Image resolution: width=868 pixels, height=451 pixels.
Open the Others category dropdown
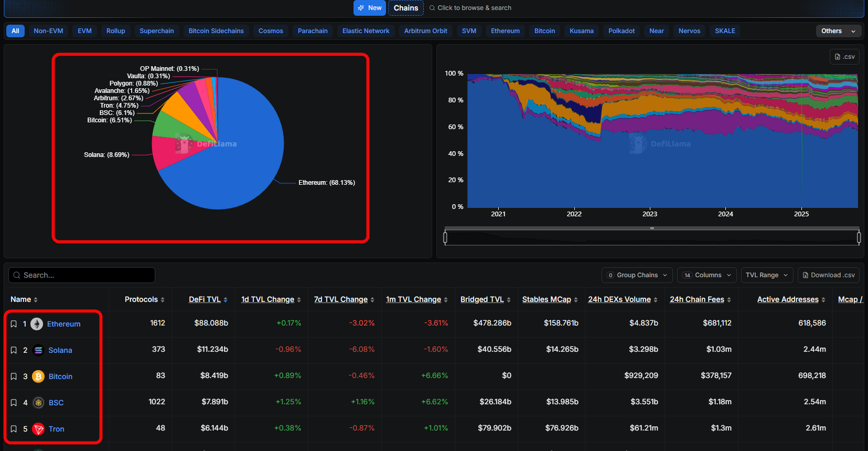[838, 31]
